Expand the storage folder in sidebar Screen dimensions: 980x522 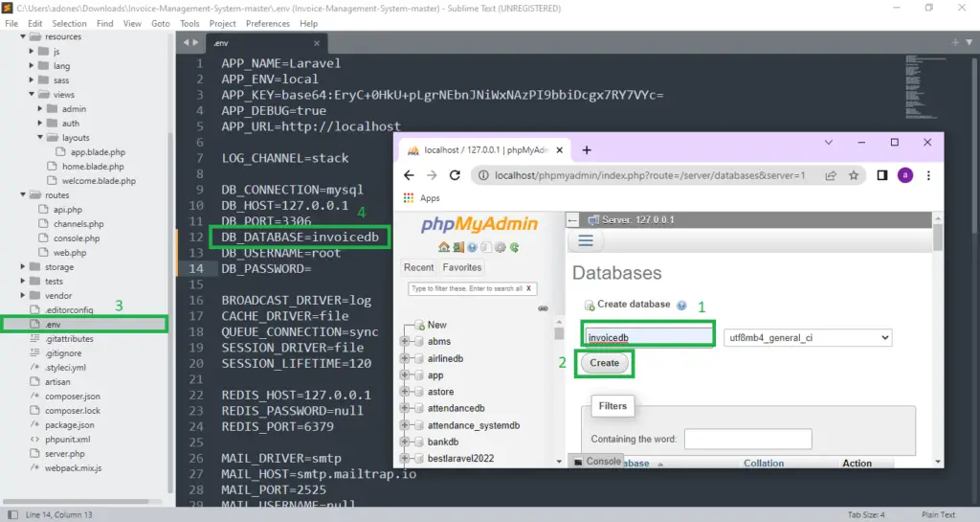(22, 267)
